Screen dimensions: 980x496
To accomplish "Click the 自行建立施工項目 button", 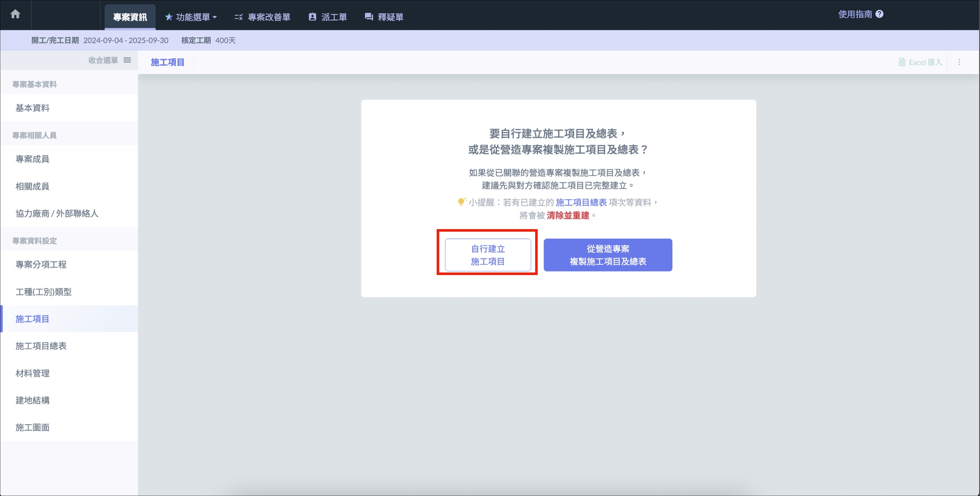I will click(x=487, y=255).
